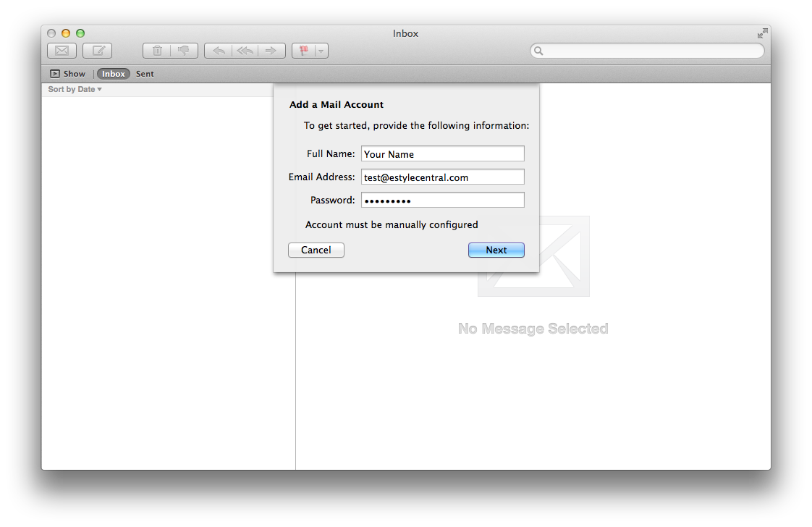Click the Email Address input field
812x527 pixels.
443,177
